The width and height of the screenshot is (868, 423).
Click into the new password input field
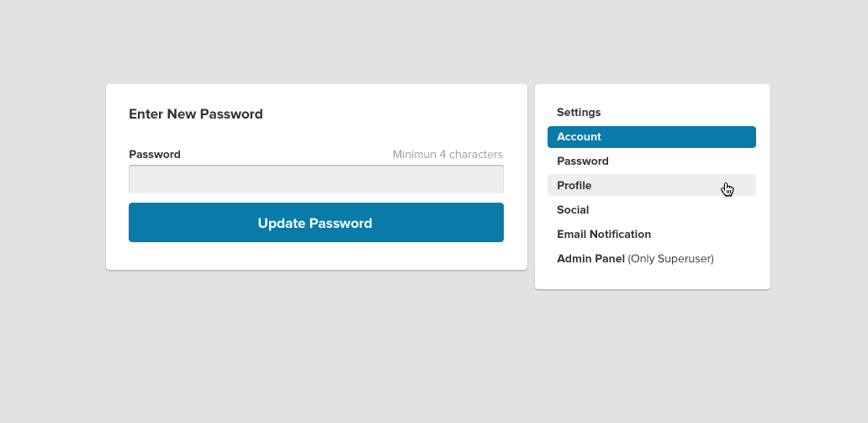[316, 179]
